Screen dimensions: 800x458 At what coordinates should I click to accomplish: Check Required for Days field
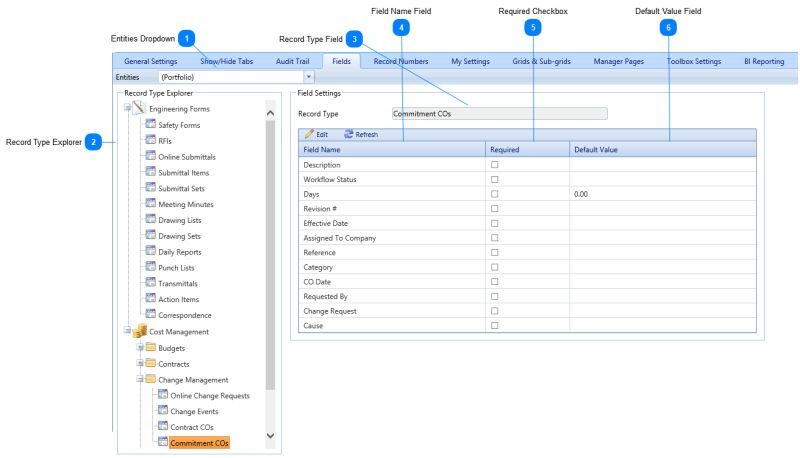(x=494, y=194)
